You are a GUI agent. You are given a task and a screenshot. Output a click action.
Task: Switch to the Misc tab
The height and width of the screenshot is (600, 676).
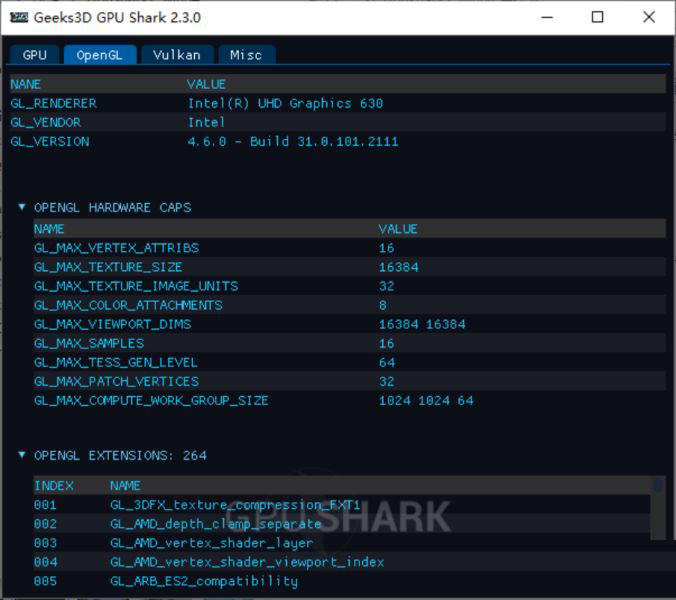pos(246,55)
